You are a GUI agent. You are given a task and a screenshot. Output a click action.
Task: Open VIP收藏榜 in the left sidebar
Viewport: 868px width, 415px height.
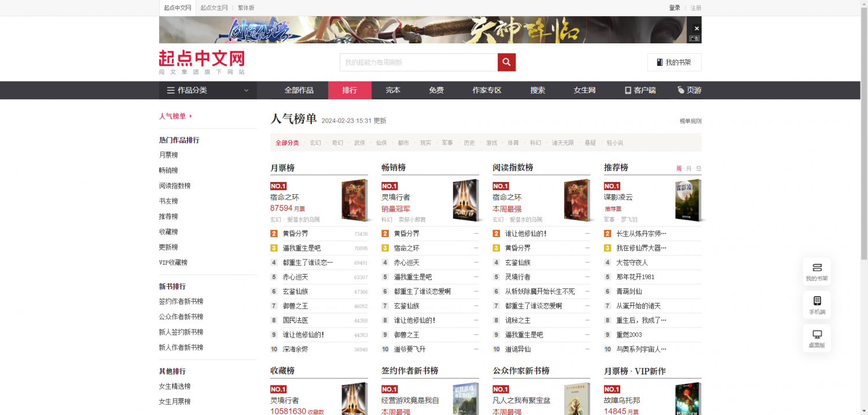pyautogui.click(x=173, y=262)
